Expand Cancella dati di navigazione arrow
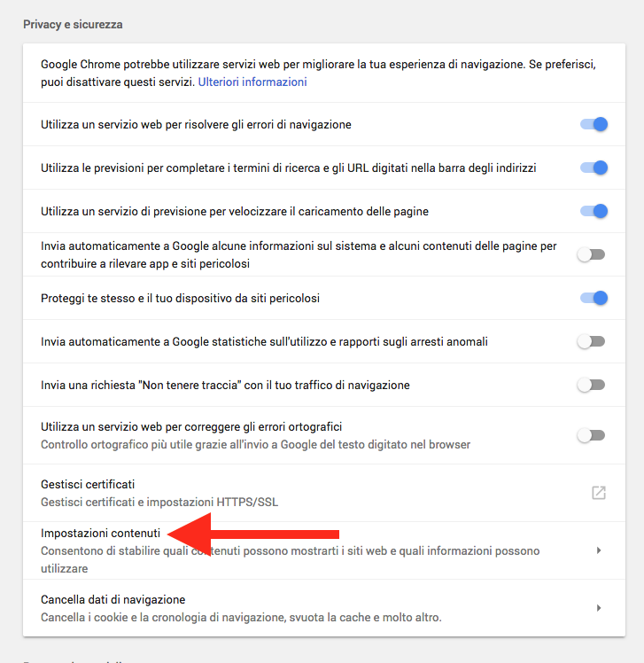 (x=598, y=608)
